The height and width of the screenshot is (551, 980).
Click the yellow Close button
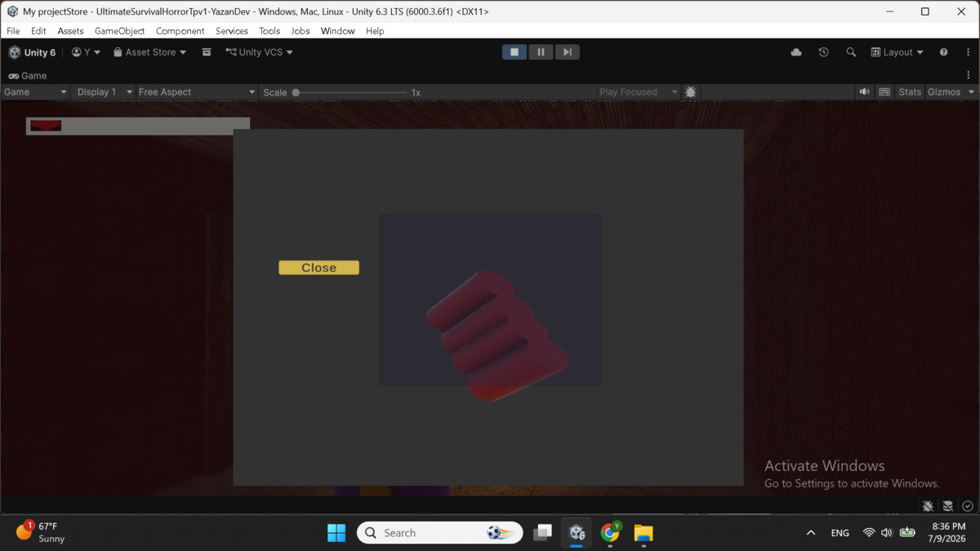tap(318, 268)
